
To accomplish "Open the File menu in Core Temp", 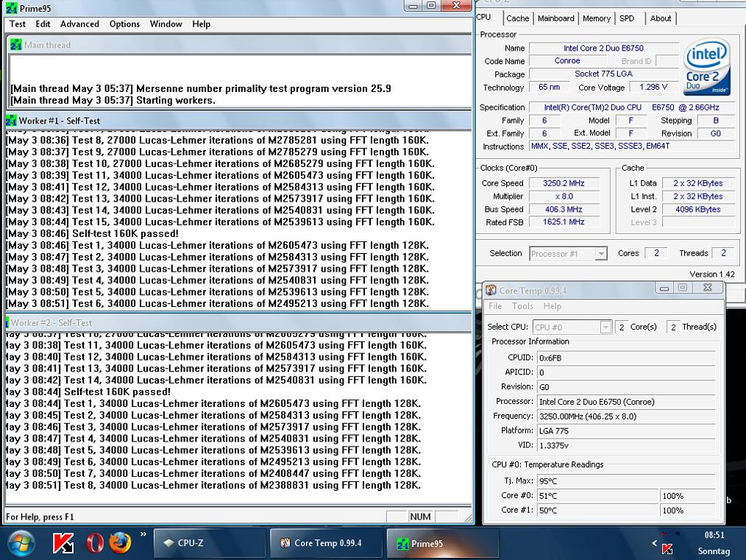I will 495,306.
